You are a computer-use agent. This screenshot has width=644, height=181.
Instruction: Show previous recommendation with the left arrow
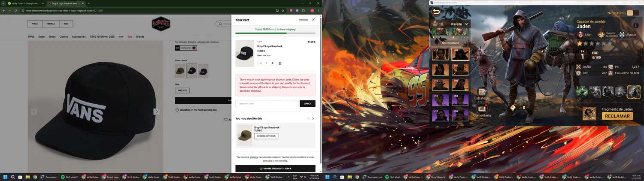click(x=308, y=118)
